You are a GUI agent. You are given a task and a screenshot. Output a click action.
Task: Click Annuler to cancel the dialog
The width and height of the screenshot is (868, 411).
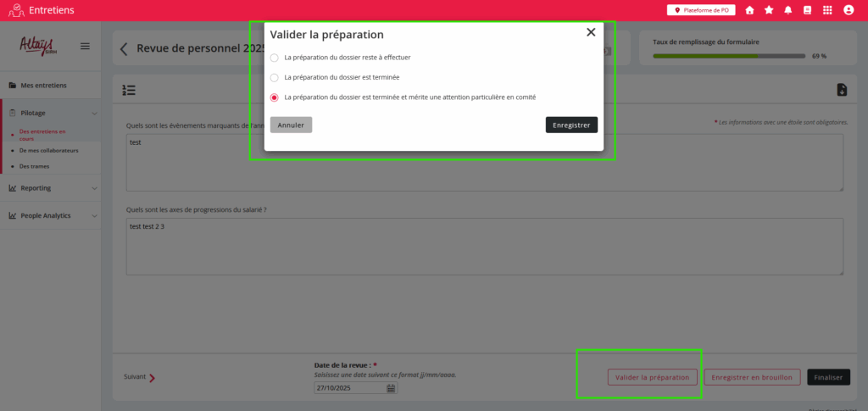point(291,125)
